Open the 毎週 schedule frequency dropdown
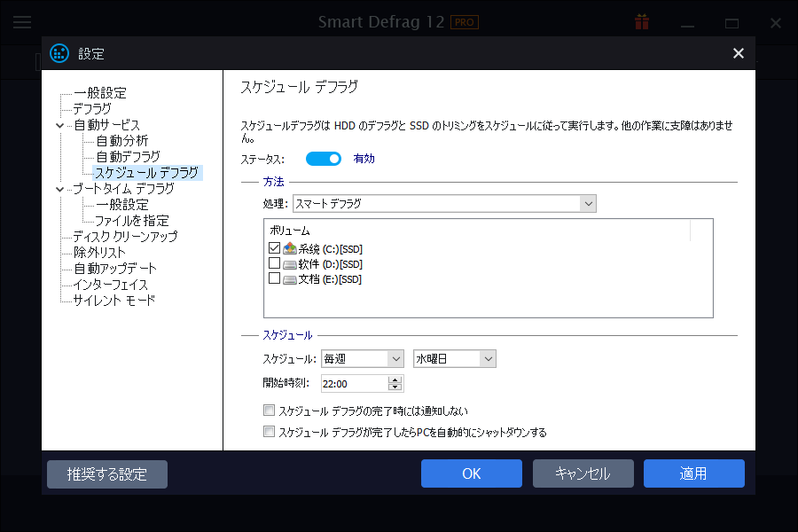 tap(363, 359)
